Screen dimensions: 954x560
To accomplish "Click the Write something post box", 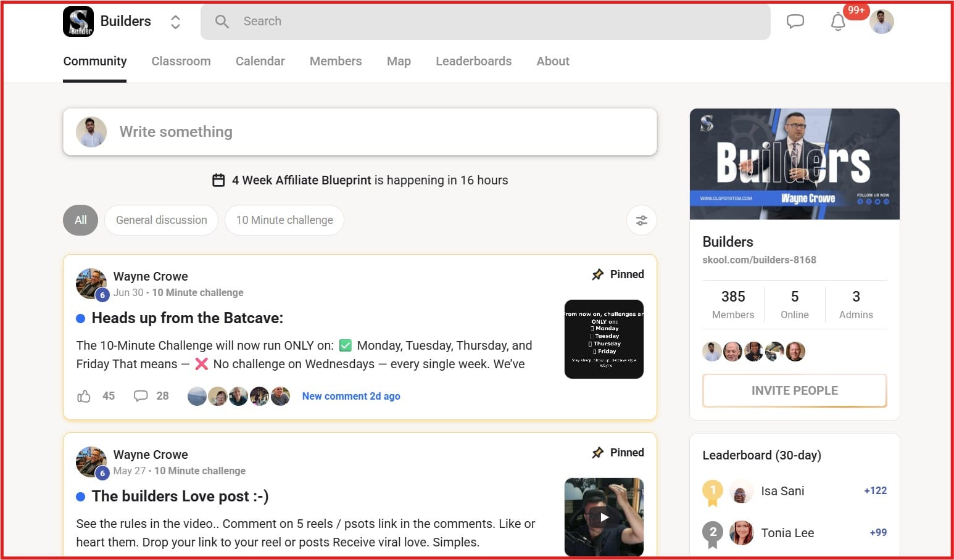I will point(360,132).
